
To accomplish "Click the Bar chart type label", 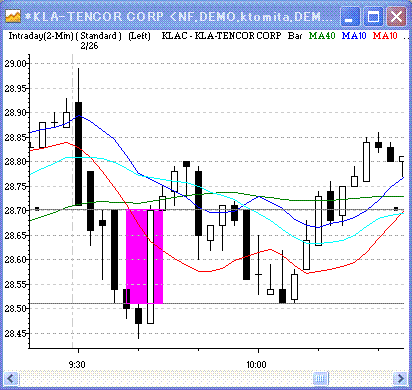I will 295,36.
